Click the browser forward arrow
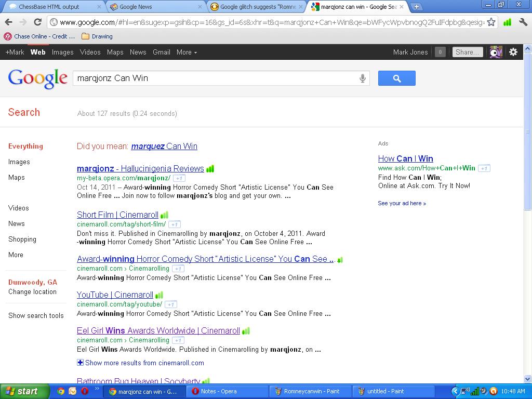The image size is (532, 399). coord(23,22)
